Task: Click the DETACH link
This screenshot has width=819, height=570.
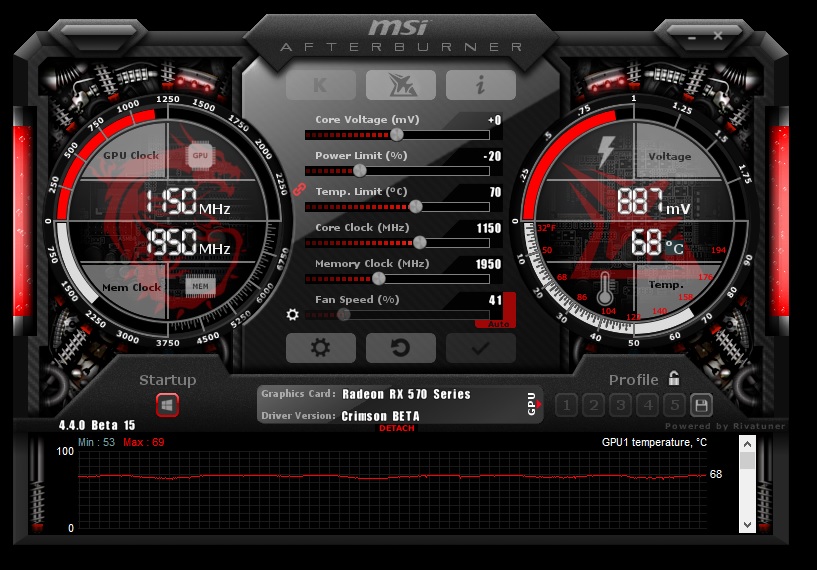Action: pos(396,428)
